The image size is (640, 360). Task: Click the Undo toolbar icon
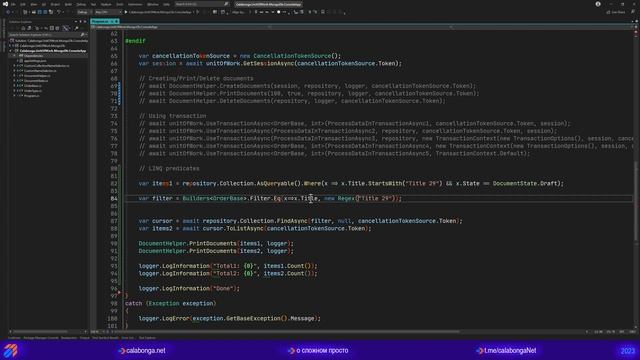59,12
